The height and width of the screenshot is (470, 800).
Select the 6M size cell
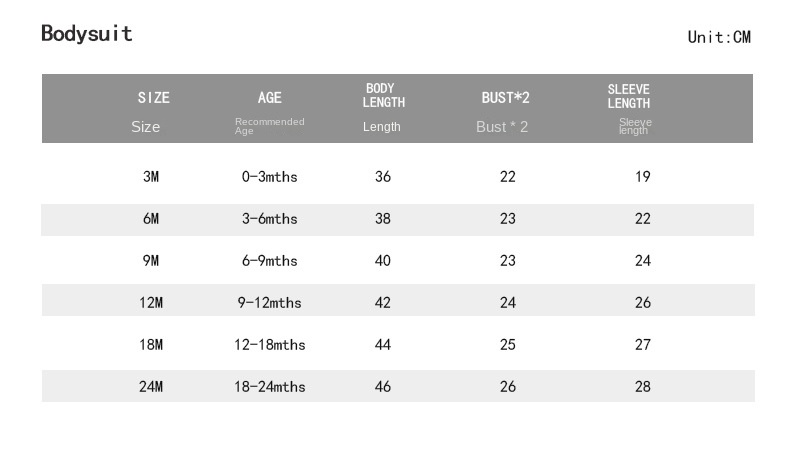click(x=151, y=219)
